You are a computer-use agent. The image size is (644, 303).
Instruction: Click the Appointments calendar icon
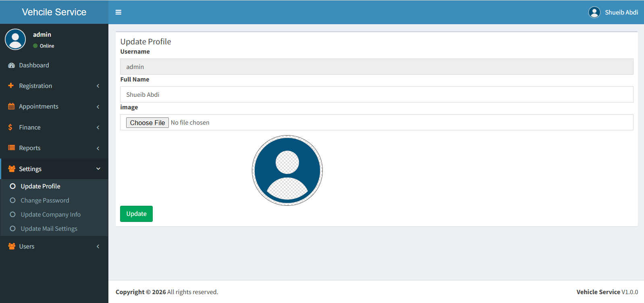coord(11,107)
